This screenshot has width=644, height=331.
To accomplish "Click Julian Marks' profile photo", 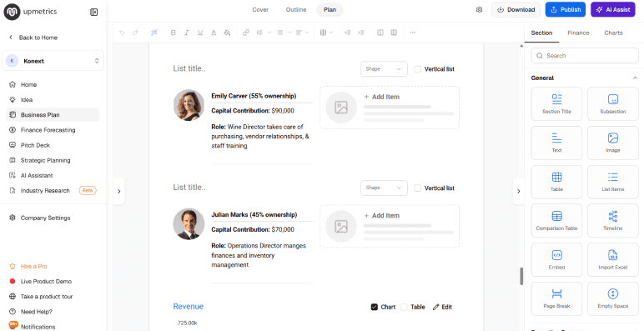I will 189,223.
